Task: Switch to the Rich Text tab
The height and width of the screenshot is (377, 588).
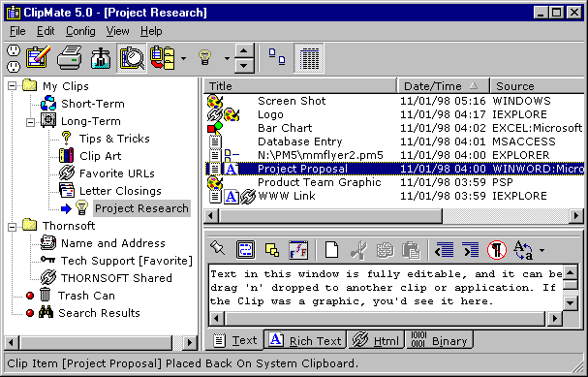Action: [305, 340]
